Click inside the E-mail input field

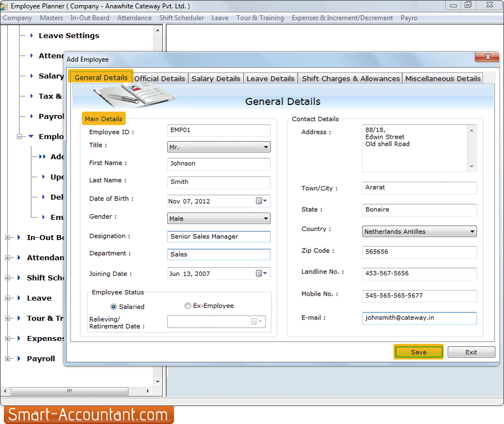click(x=419, y=318)
